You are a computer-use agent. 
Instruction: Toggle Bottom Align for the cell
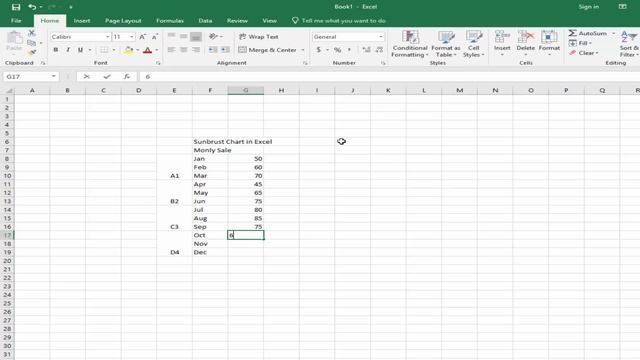click(196, 37)
